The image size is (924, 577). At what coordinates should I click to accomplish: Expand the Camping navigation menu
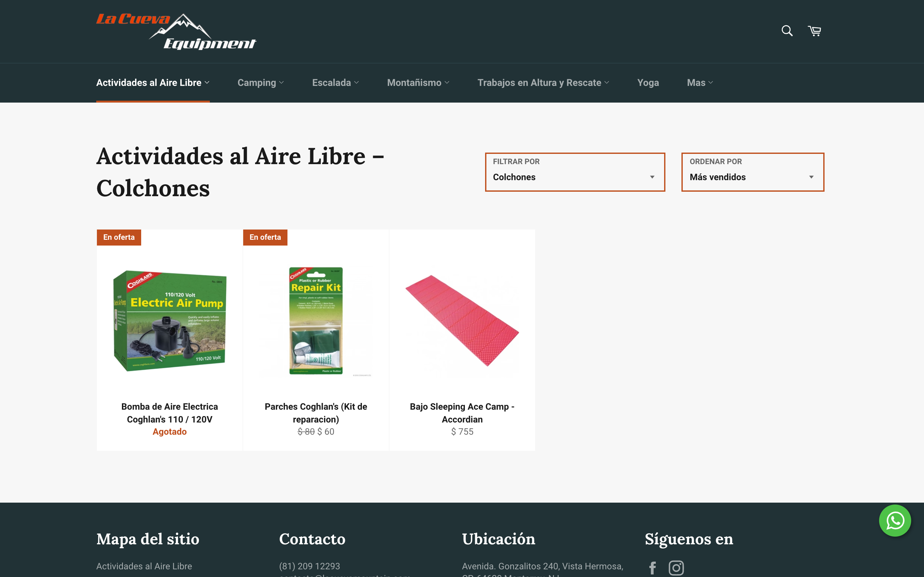coord(261,82)
